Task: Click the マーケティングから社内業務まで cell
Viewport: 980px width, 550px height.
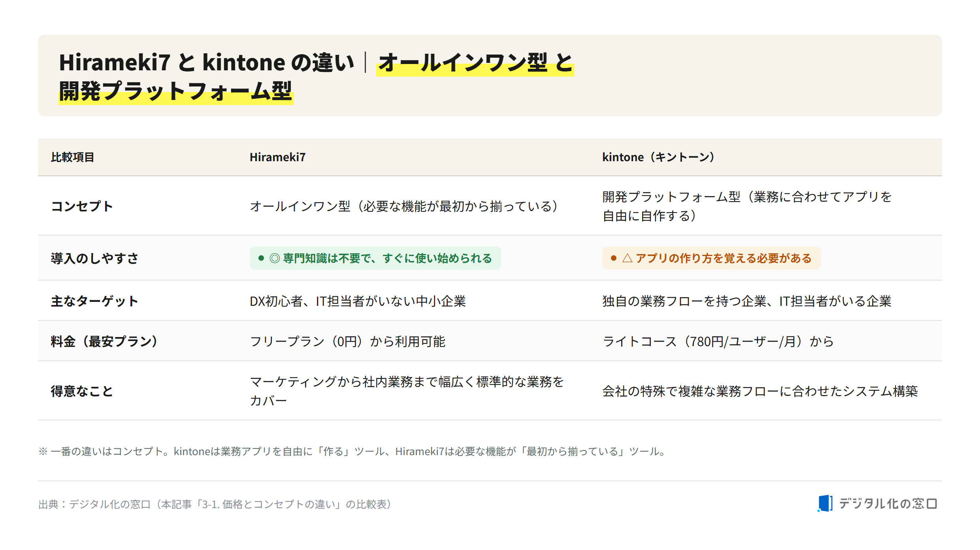Action: coord(407,391)
